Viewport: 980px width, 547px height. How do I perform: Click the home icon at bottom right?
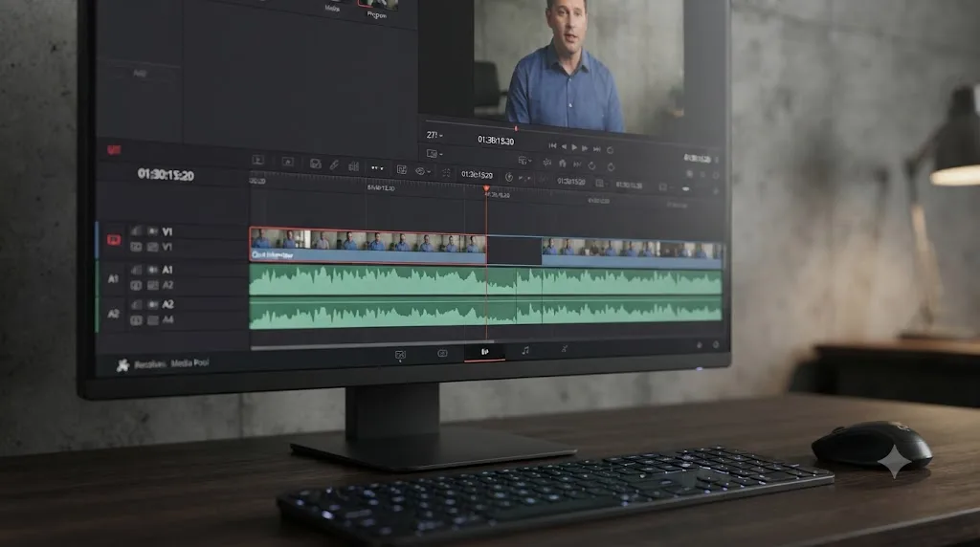point(699,344)
